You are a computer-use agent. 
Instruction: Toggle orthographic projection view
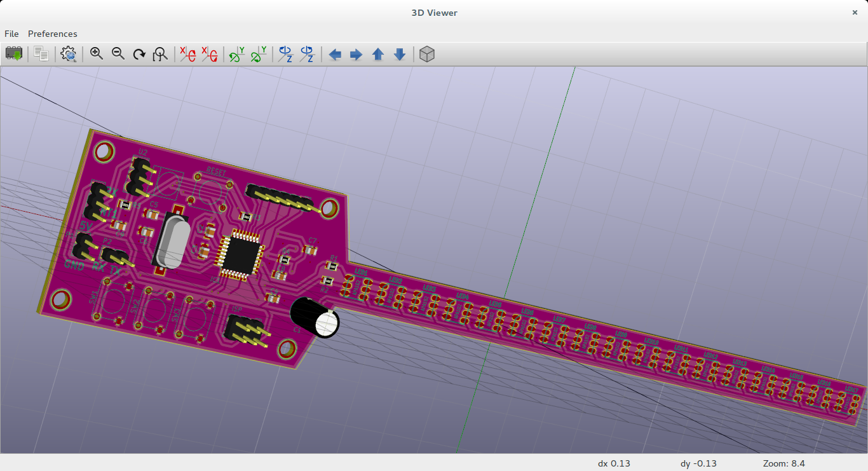pyautogui.click(x=426, y=54)
